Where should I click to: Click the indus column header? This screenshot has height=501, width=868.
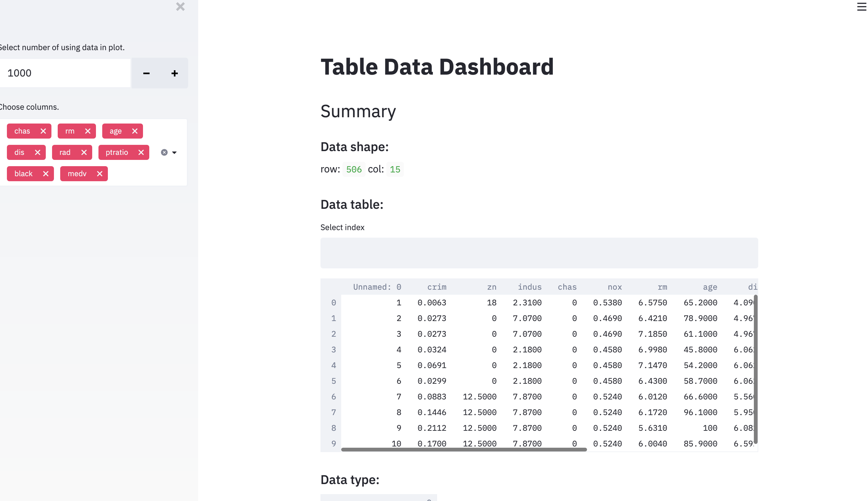529,287
